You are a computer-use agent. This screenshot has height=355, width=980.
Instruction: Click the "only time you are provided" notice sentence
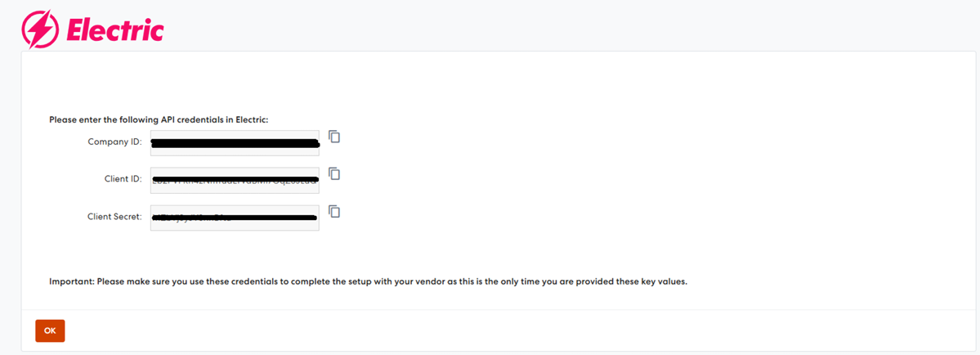pos(572,282)
